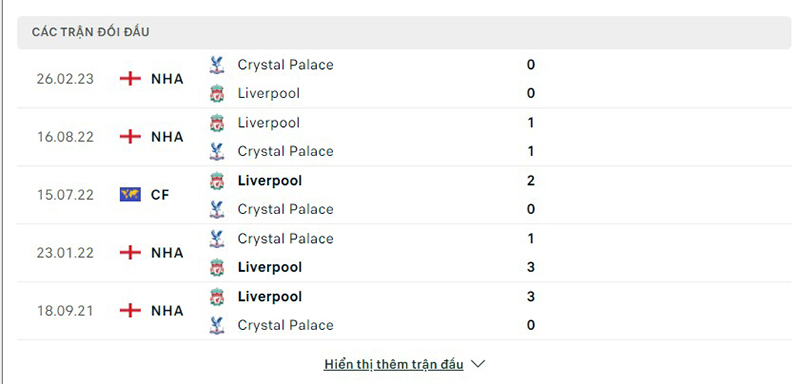The image size is (800, 384).
Task: Open Crystal Palace team name in 26.02.23 match
Action: (285, 65)
